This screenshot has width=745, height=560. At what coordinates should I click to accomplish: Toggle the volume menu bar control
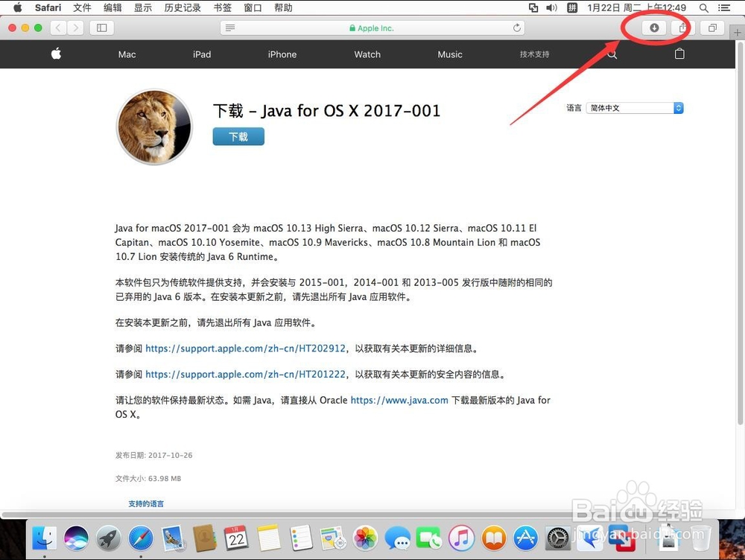(x=551, y=8)
